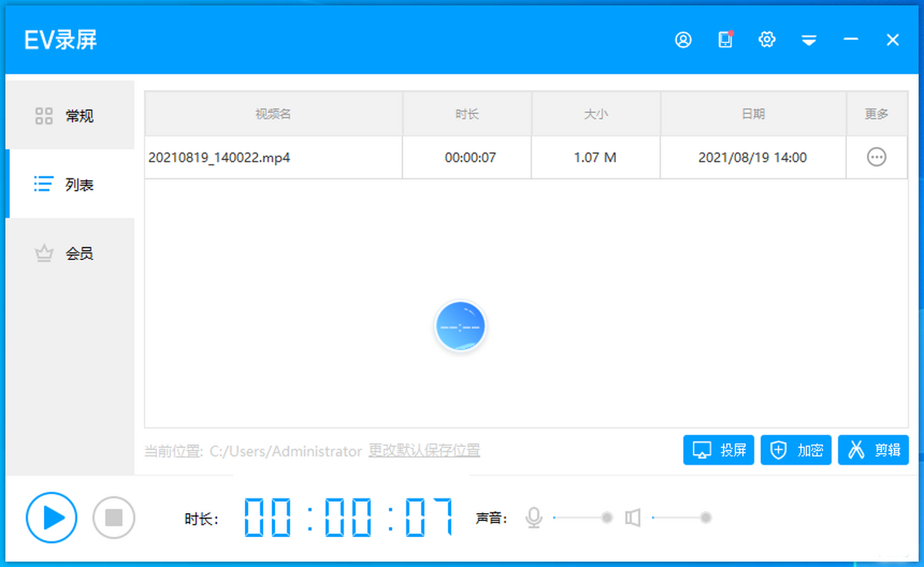Minimize the EV录屏 window

(851, 39)
